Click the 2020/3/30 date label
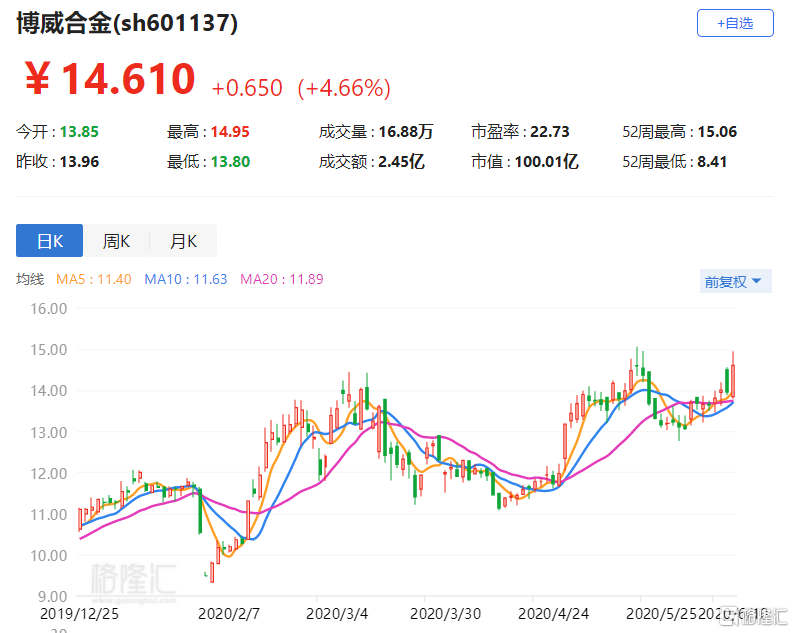The image size is (794, 633). [x=445, y=614]
